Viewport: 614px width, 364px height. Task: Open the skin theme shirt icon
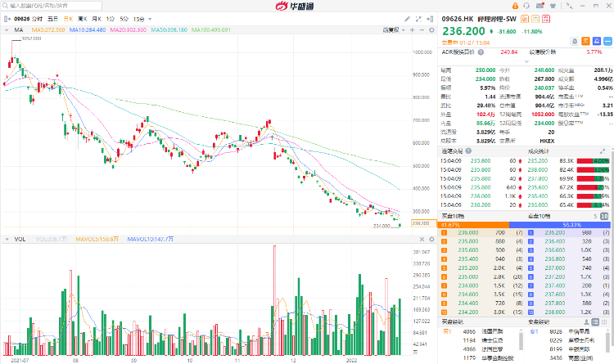pos(553,6)
